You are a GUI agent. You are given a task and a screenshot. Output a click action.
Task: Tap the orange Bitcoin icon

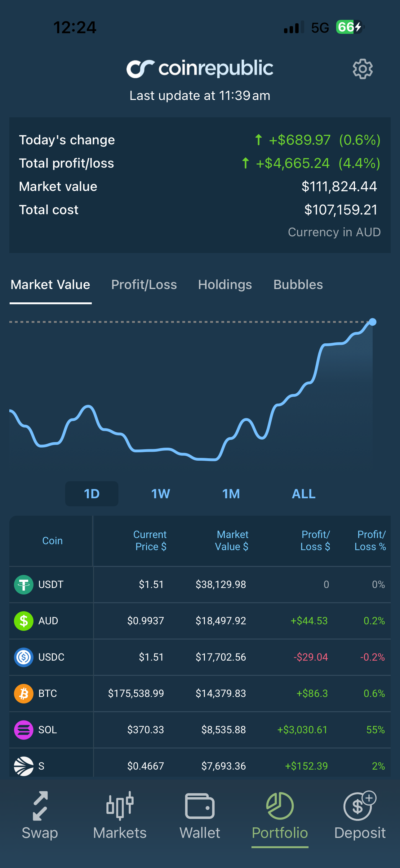point(24,694)
